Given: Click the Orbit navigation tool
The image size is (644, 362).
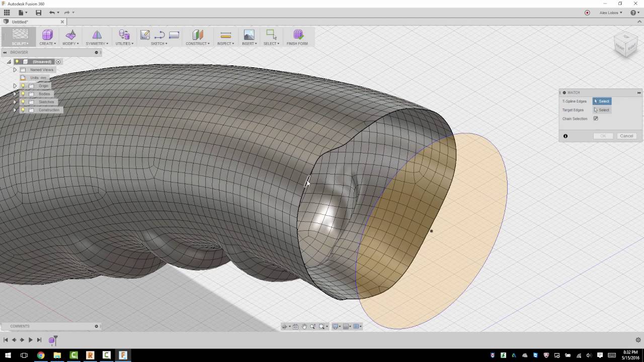Looking at the screenshot, I should coord(285,327).
